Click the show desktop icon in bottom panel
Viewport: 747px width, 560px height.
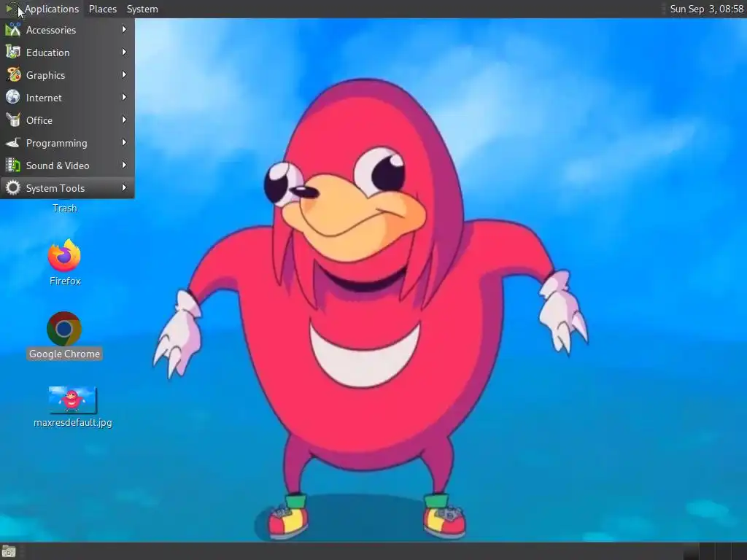tap(9, 551)
